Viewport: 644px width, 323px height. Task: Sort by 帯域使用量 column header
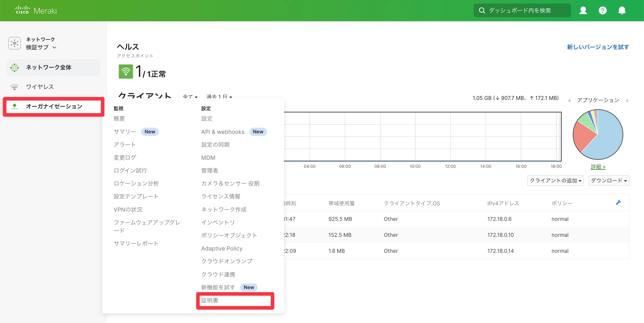click(x=342, y=203)
